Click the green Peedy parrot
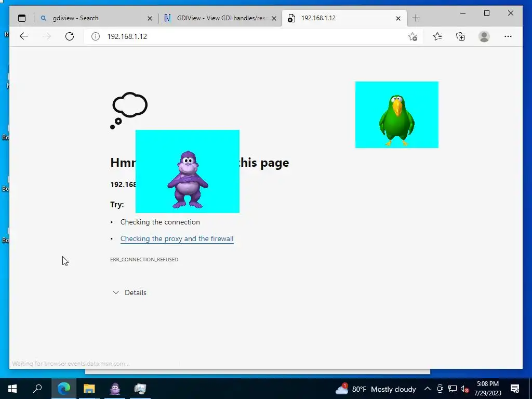Screen dimensions: 532x399 click(x=396, y=120)
